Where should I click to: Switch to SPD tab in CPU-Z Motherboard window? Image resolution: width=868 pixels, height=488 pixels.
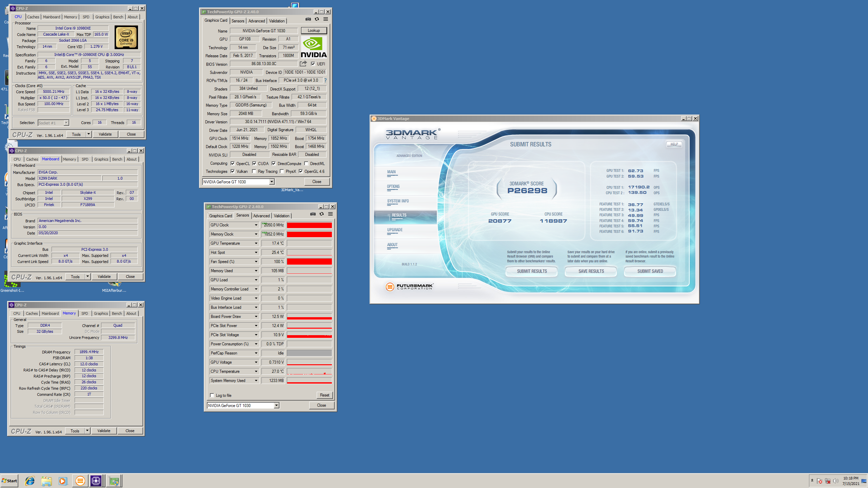coord(85,159)
